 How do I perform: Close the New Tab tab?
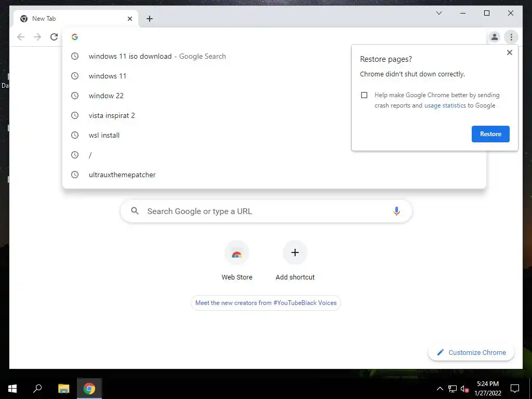[x=129, y=19]
